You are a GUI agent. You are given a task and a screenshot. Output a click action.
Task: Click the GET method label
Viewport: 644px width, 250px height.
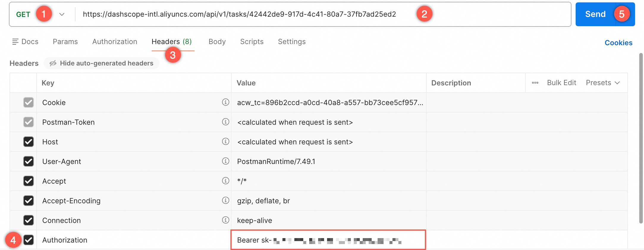tap(23, 14)
